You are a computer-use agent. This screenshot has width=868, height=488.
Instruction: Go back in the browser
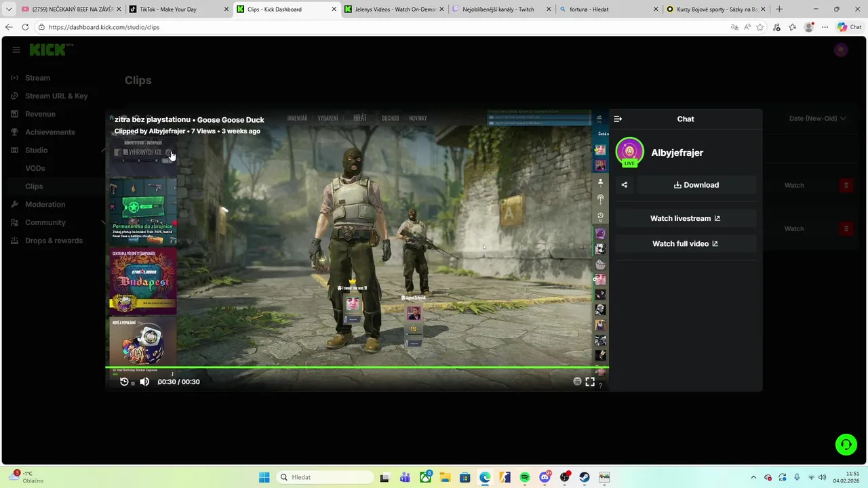pos(9,27)
